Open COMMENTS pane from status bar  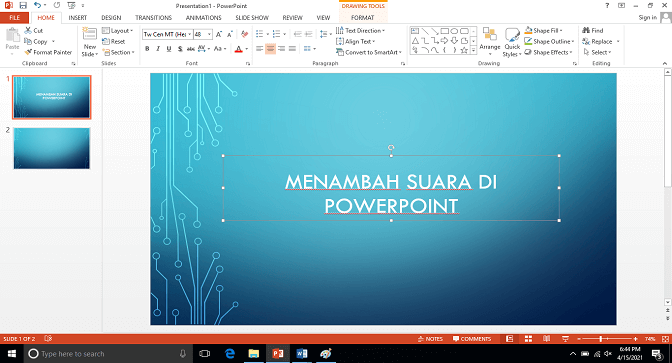[472, 339]
